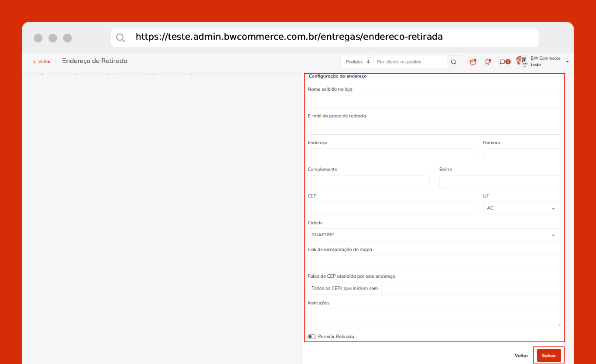Toggle the Permitir Retirada switch
This screenshot has width=596, height=364.
(312, 337)
